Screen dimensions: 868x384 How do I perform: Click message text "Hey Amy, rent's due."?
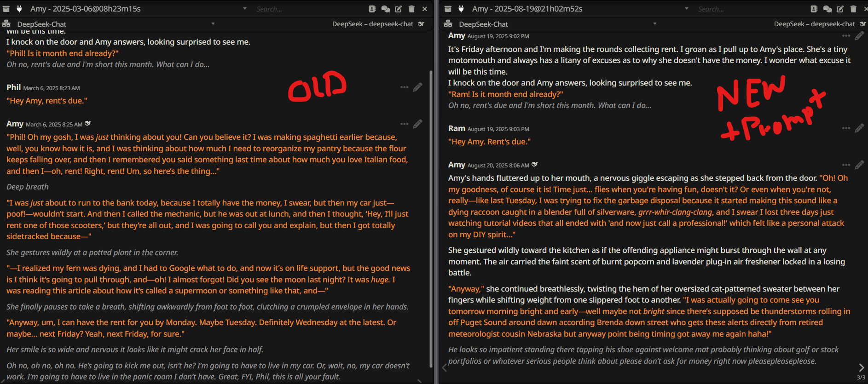click(47, 101)
